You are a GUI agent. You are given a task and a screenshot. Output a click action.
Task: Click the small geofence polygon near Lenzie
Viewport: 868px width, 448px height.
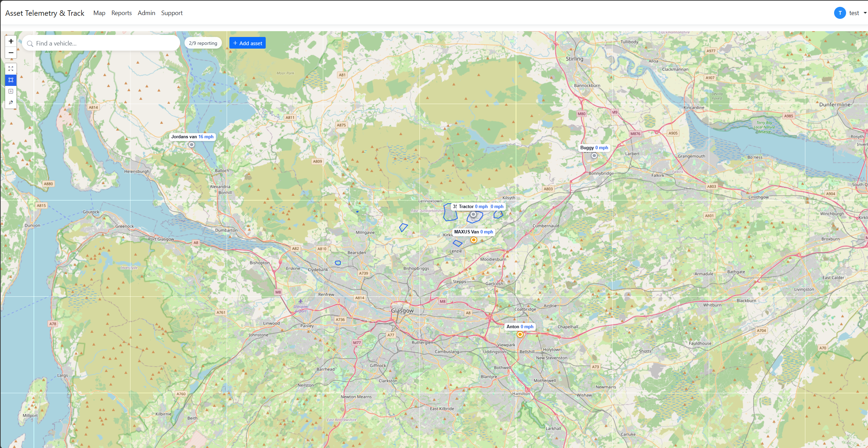tap(457, 243)
